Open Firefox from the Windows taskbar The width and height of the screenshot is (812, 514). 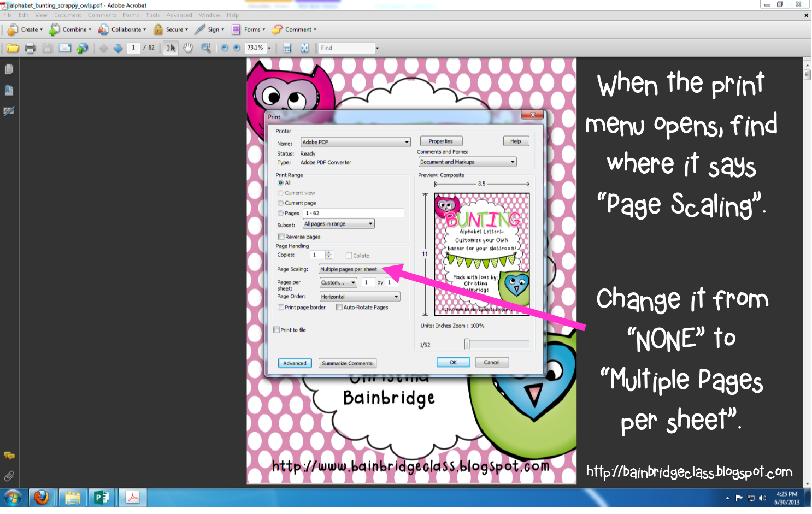point(42,498)
